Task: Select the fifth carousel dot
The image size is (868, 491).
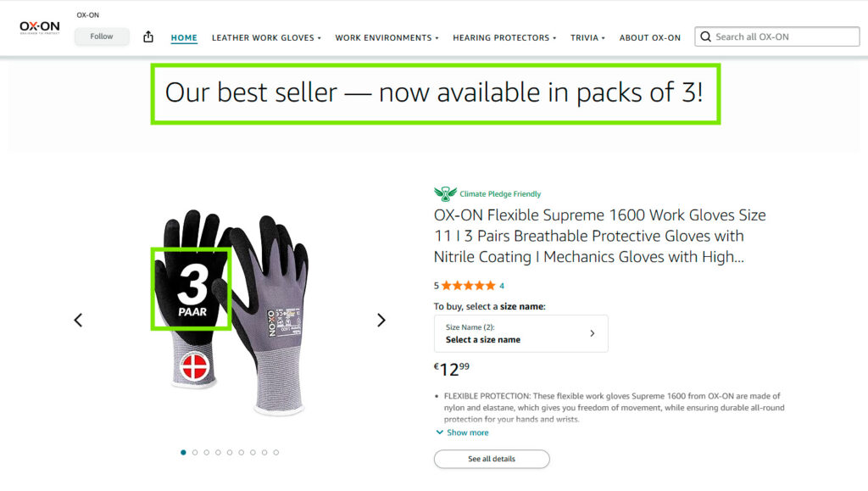Action: (x=230, y=452)
